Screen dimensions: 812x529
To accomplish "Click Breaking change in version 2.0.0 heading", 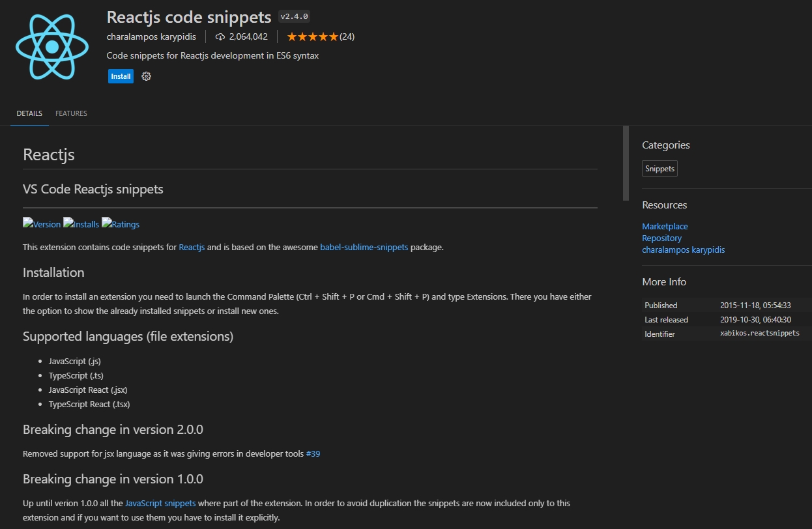I will (113, 429).
